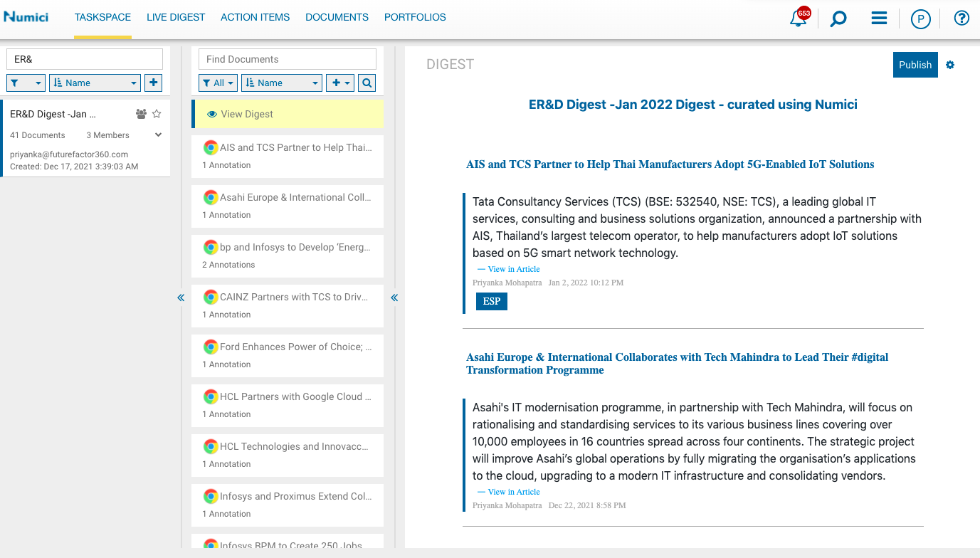Click the ER&D Digest -Jan 2022 Digest heading

[x=692, y=105]
